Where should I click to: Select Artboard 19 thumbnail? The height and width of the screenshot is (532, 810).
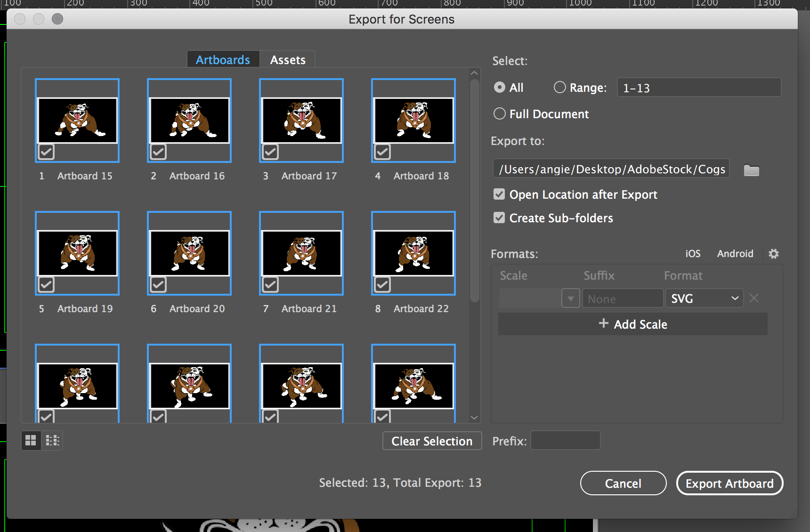pos(77,253)
